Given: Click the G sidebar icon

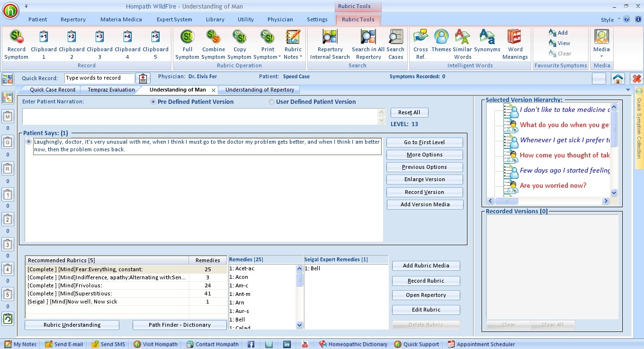Looking at the screenshot, I should coord(8,142).
